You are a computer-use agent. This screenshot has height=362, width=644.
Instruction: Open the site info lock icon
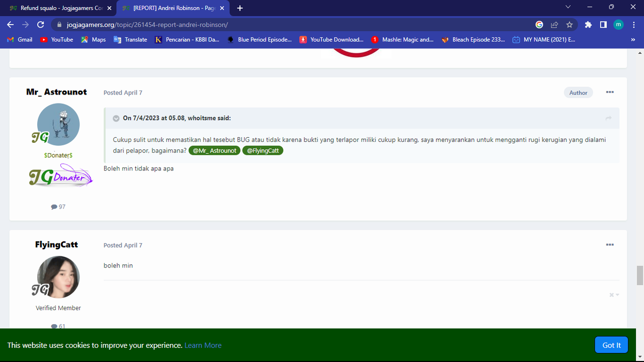click(59, 25)
